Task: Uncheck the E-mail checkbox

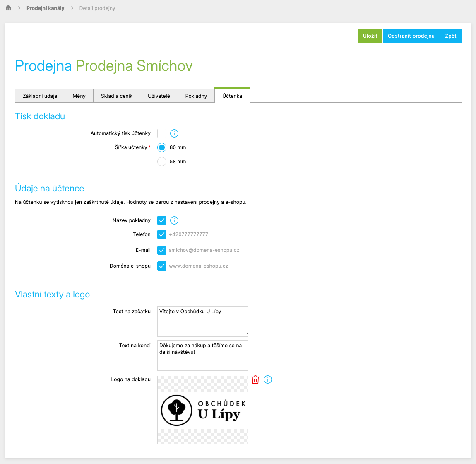Action: click(162, 250)
